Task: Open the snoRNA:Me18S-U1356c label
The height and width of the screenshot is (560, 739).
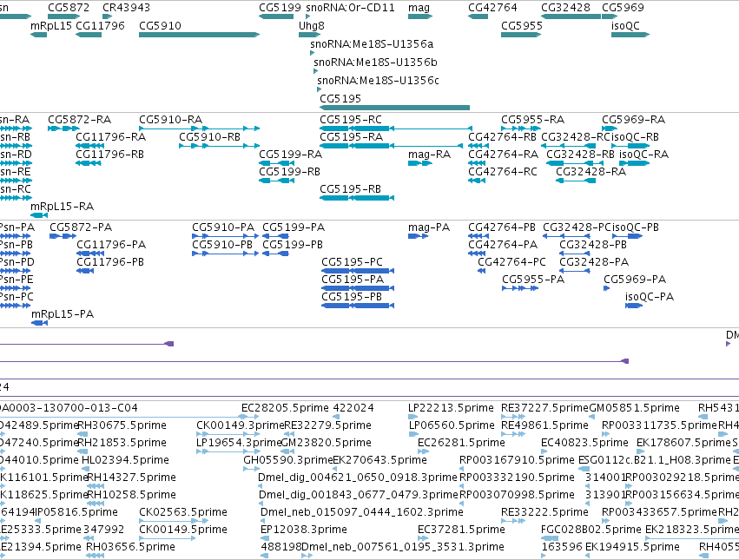Action: click(378, 81)
